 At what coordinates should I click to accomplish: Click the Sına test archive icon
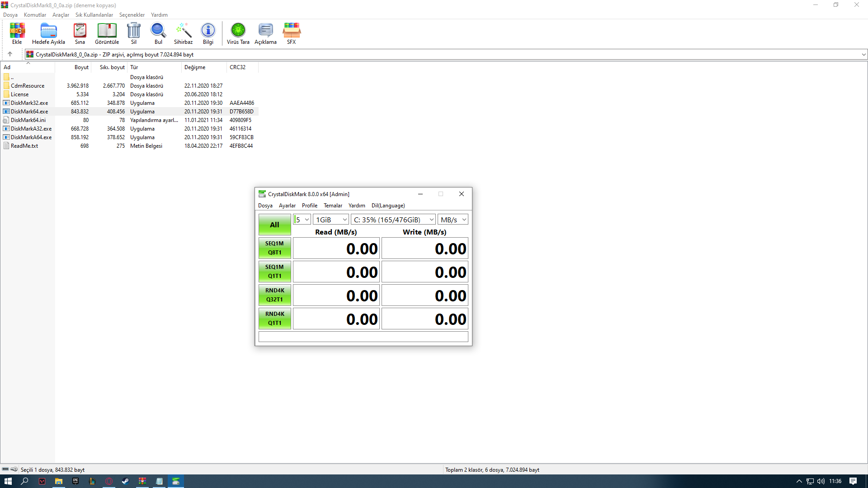click(80, 33)
